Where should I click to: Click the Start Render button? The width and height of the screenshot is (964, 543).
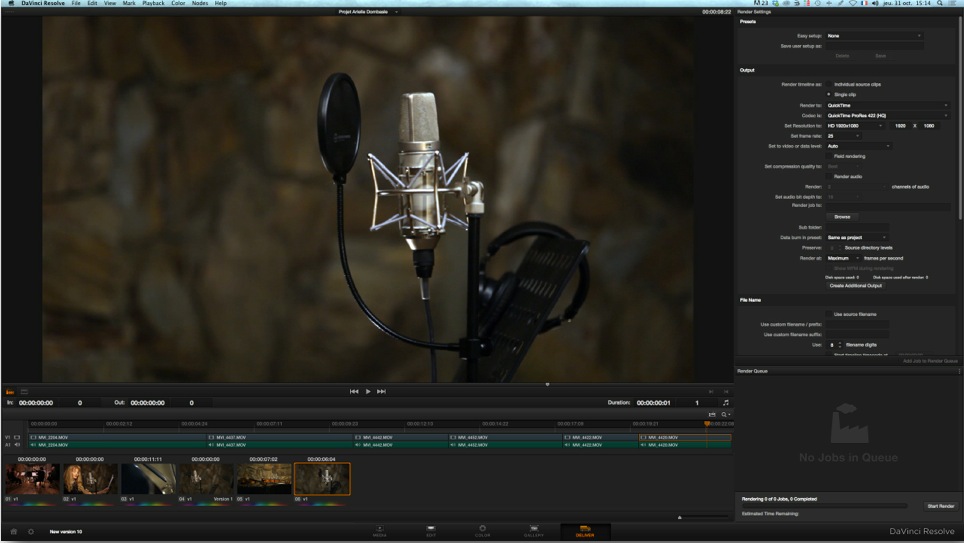(x=941, y=506)
